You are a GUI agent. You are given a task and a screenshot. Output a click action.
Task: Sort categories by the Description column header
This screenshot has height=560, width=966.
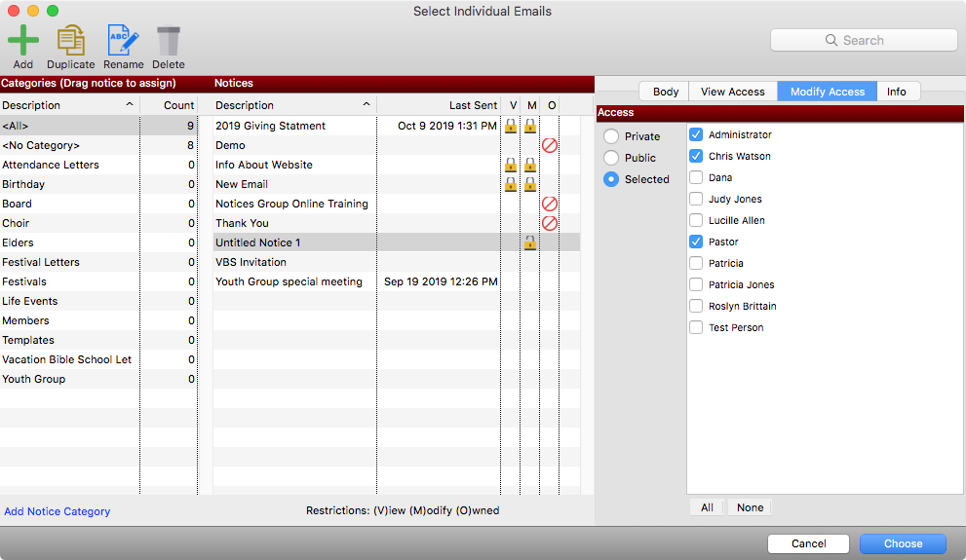[68, 105]
